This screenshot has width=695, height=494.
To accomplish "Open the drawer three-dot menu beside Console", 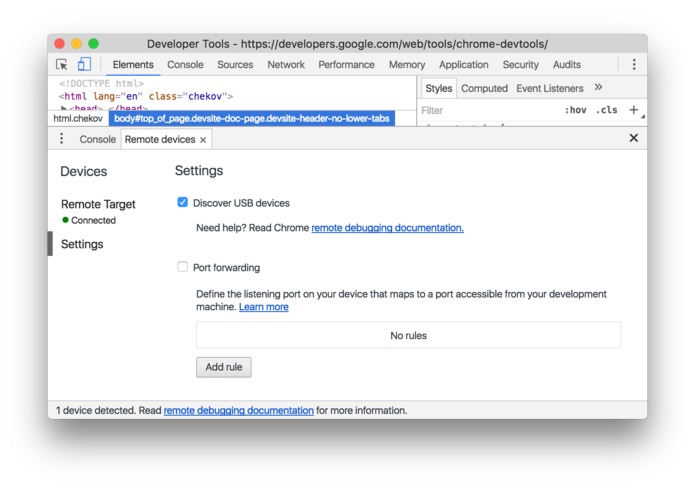I will point(62,139).
